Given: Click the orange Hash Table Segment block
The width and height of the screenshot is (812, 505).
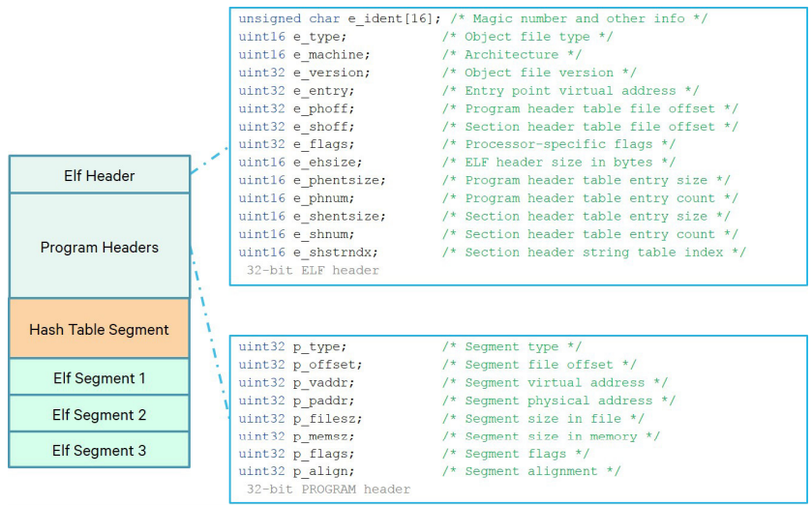Looking at the screenshot, I should pyautogui.click(x=100, y=329).
